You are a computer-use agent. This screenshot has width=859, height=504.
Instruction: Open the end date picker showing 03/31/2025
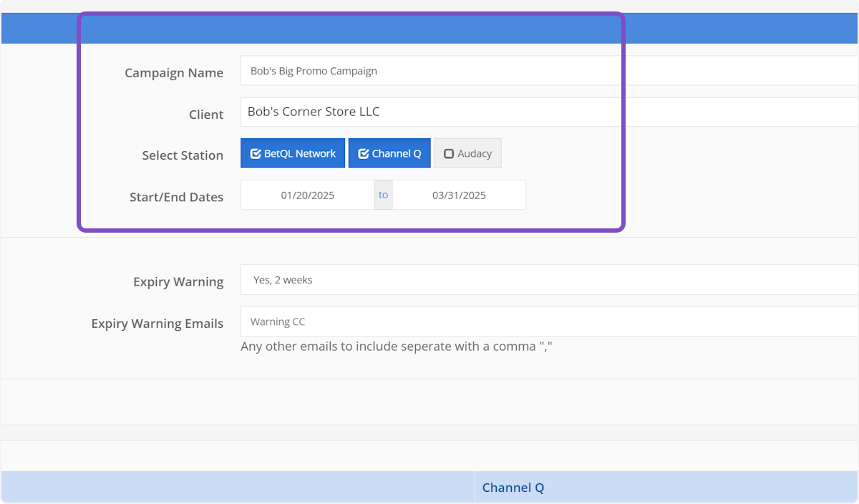point(459,195)
